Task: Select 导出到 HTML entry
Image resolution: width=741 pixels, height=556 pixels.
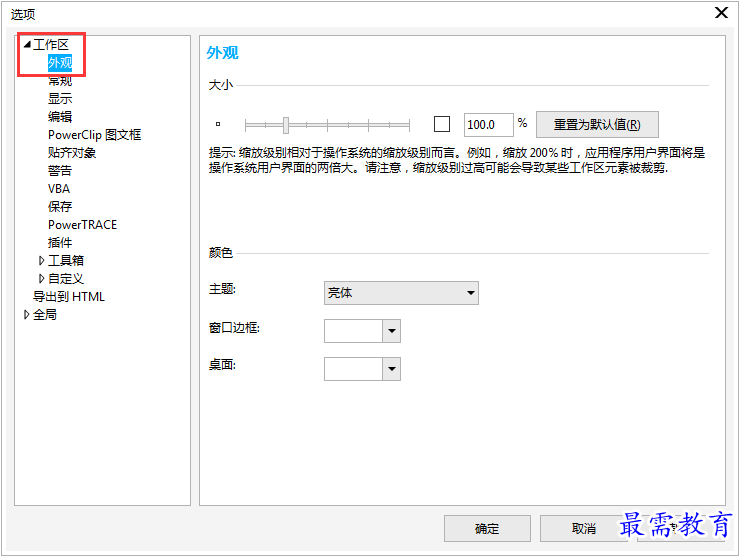Action: tap(69, 297)
